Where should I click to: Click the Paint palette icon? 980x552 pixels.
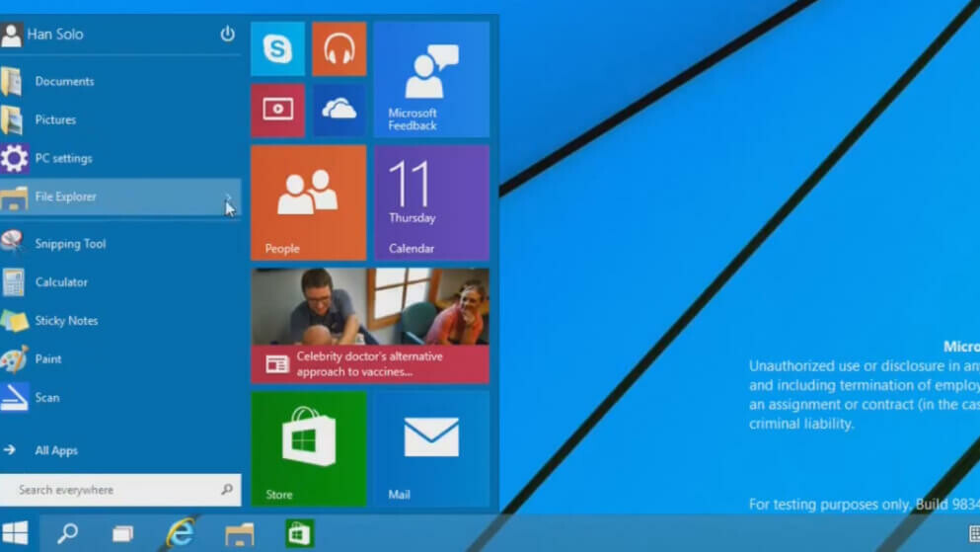point(14,358)
